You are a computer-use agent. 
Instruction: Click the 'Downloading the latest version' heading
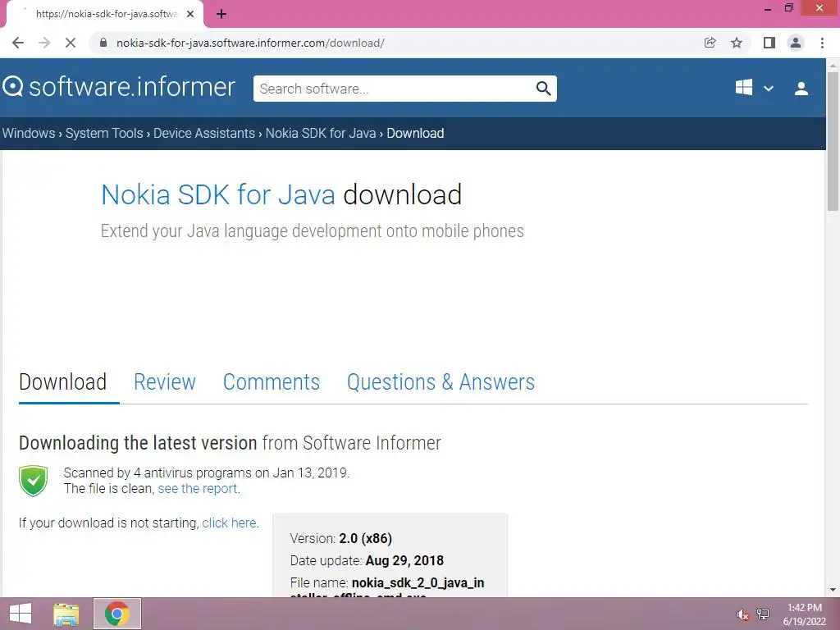[x=138, y=443]
